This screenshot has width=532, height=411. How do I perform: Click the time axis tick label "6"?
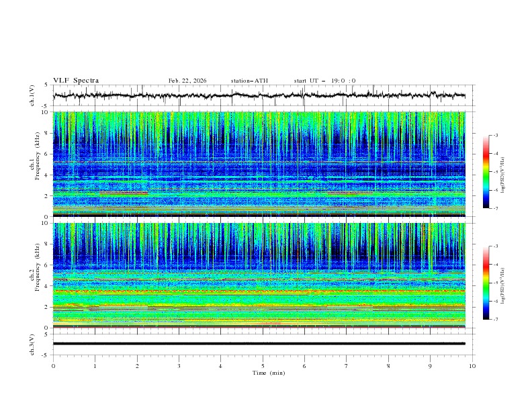tap(304, 366)
